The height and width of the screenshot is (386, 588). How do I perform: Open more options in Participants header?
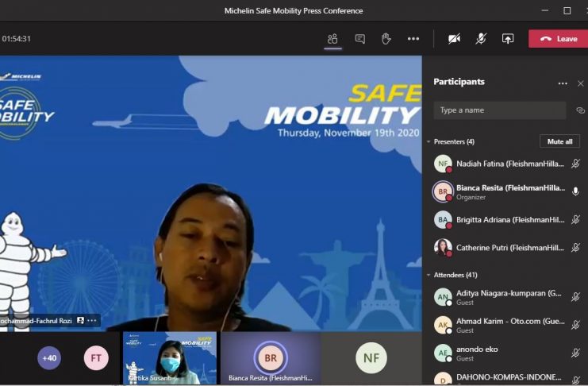pyautogui.click(x=563, y=83)
